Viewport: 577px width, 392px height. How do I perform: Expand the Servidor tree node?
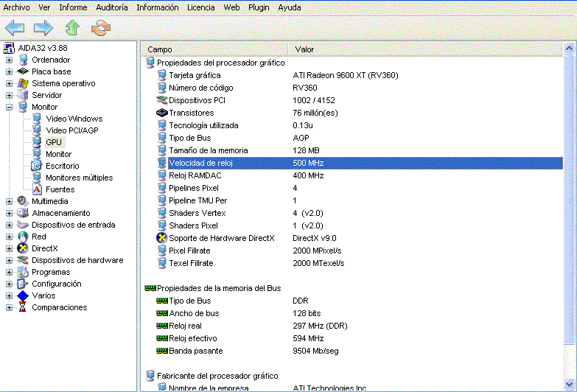click(9, 95)
